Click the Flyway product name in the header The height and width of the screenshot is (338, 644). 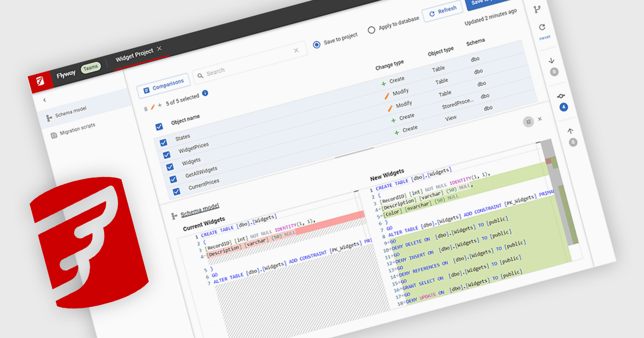pyautogui.click(x=67, y=75)
